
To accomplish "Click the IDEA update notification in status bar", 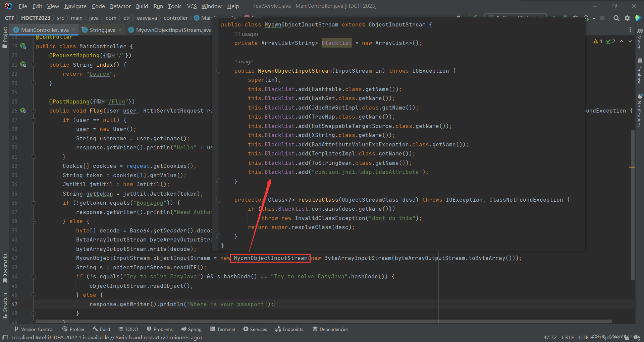I will tap(107, 338).
